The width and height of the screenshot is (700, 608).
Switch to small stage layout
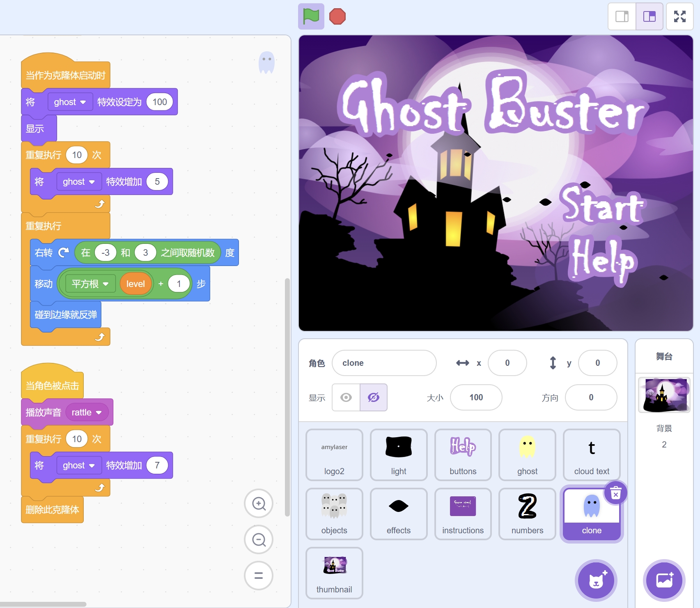coord(622,16)
